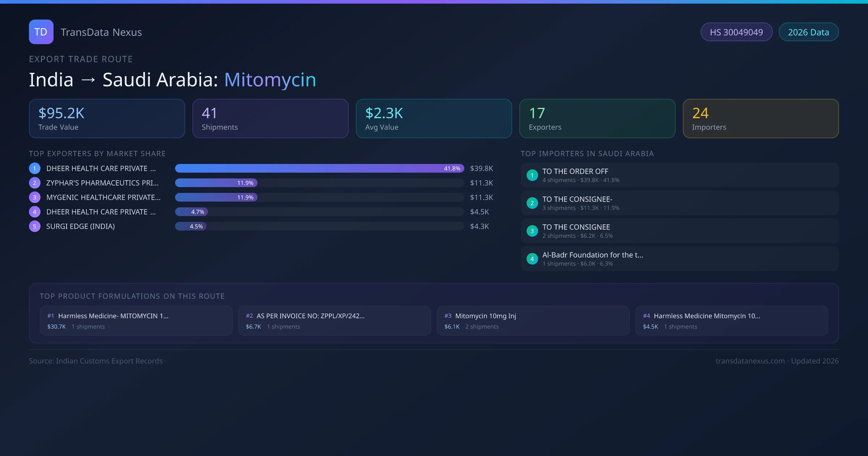Click the Harmless Medicine- MITOMYCIN #1 card
The height and width of the screenshot is (456, 868).
point(136,321)
